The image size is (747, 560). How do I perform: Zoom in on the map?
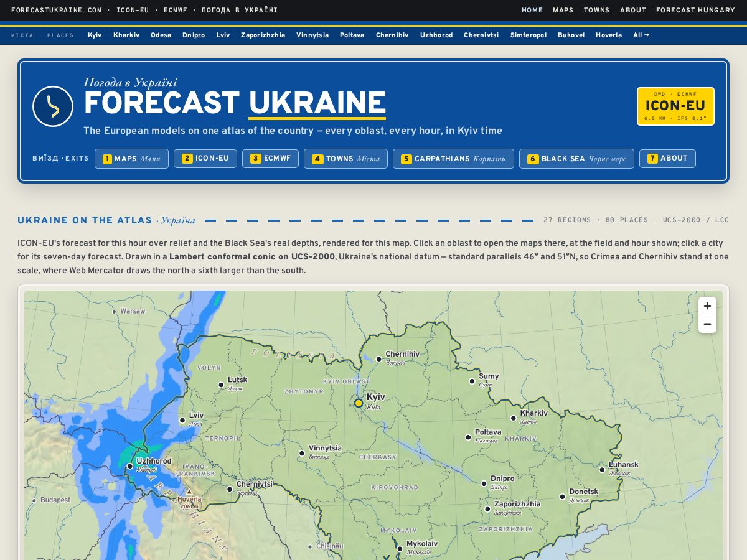coord(707,306)
